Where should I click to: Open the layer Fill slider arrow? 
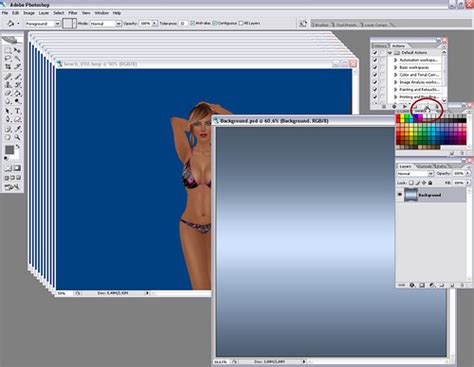(x=468, y=183)
